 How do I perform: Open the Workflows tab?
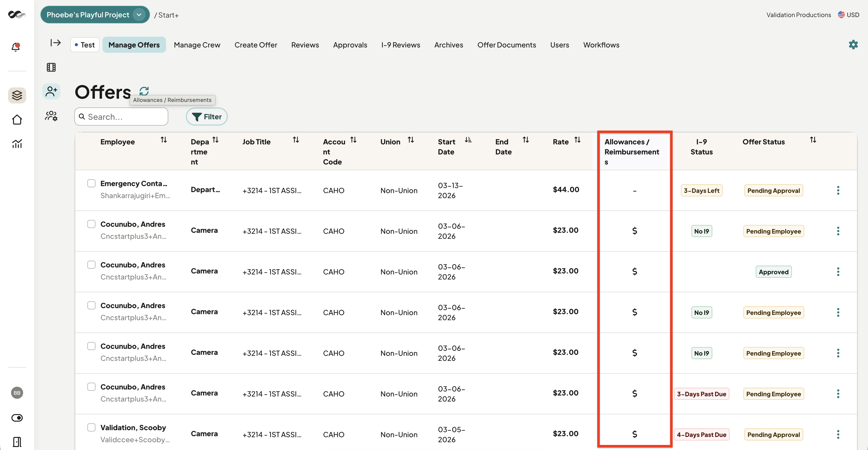(601, 45)
